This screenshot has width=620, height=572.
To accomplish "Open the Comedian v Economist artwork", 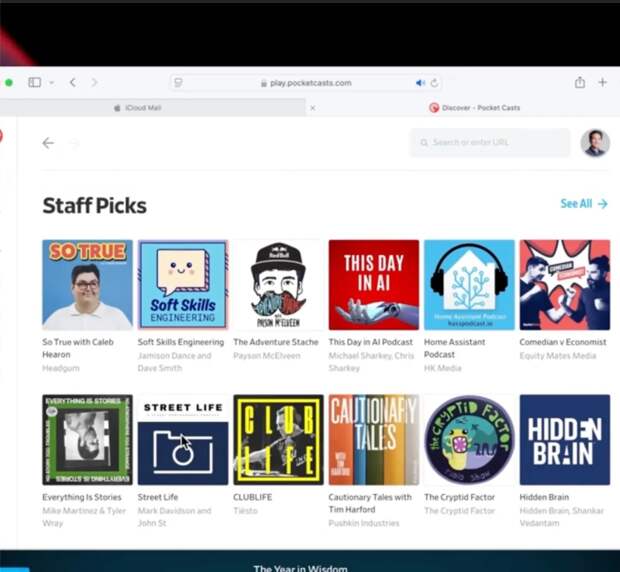I will point(565,285).
